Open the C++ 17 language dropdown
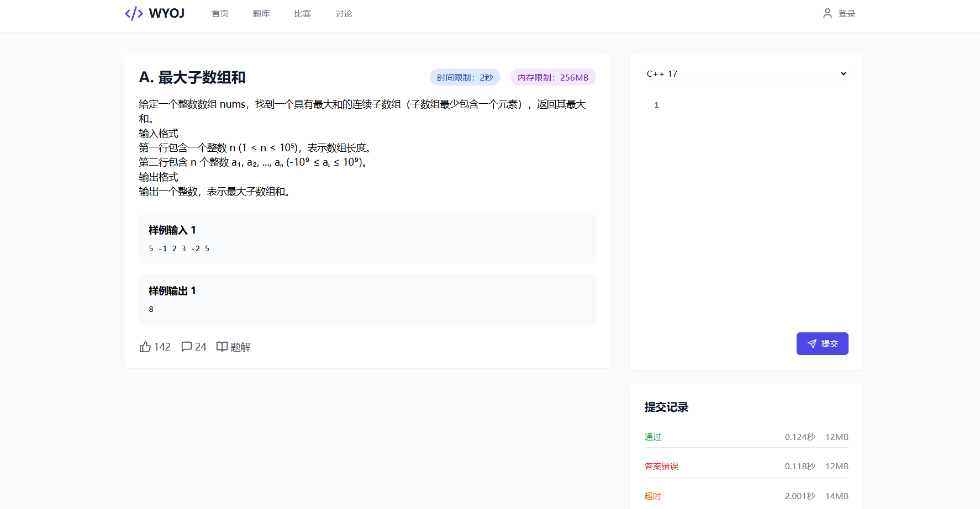The width and height of the screenshot is (980, 509). point(746,73)
